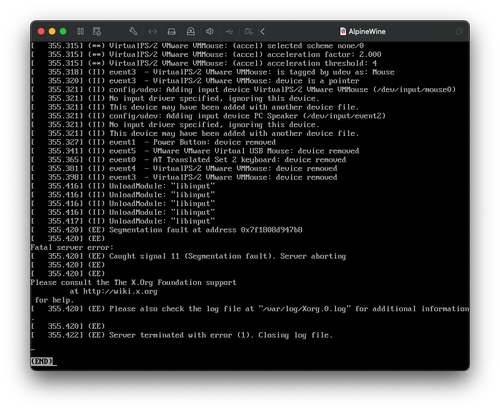Click the hard disk device icon
The image size is (500, 411).
(171, 31)
